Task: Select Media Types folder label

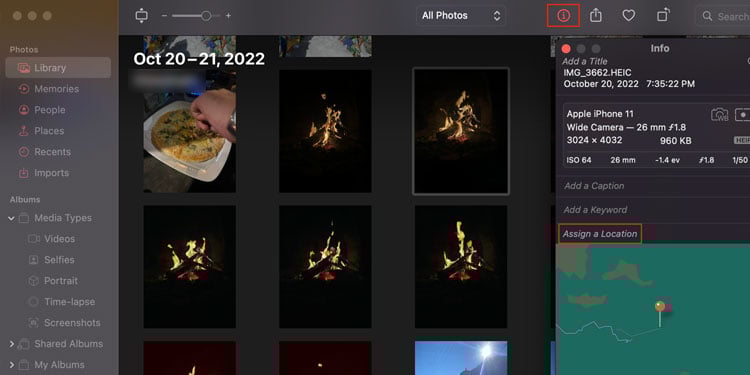Action: [63, 218]
